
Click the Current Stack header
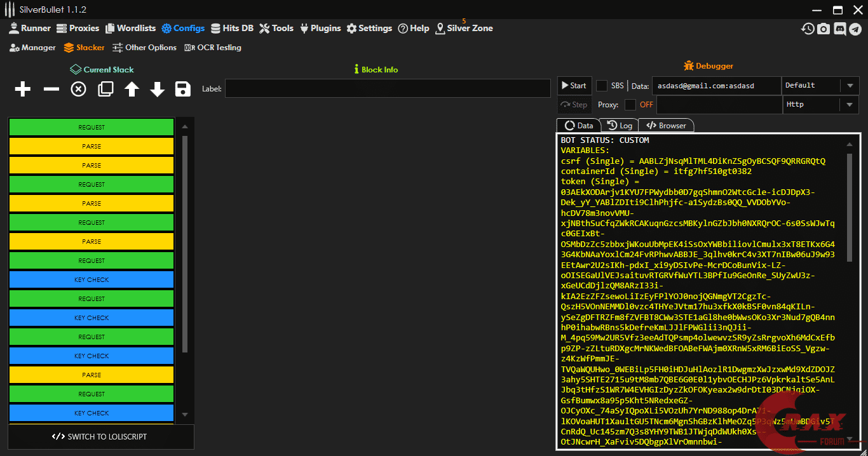102,70
